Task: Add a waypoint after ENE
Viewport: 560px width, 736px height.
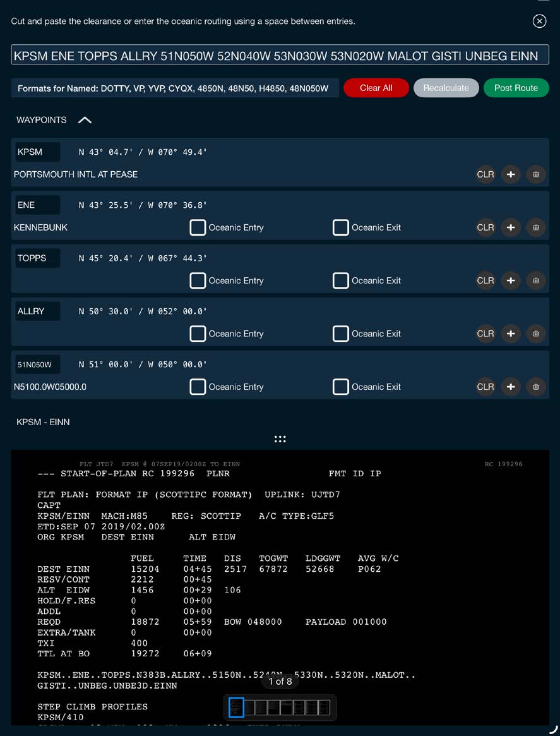Action: [x=511, y=227]
